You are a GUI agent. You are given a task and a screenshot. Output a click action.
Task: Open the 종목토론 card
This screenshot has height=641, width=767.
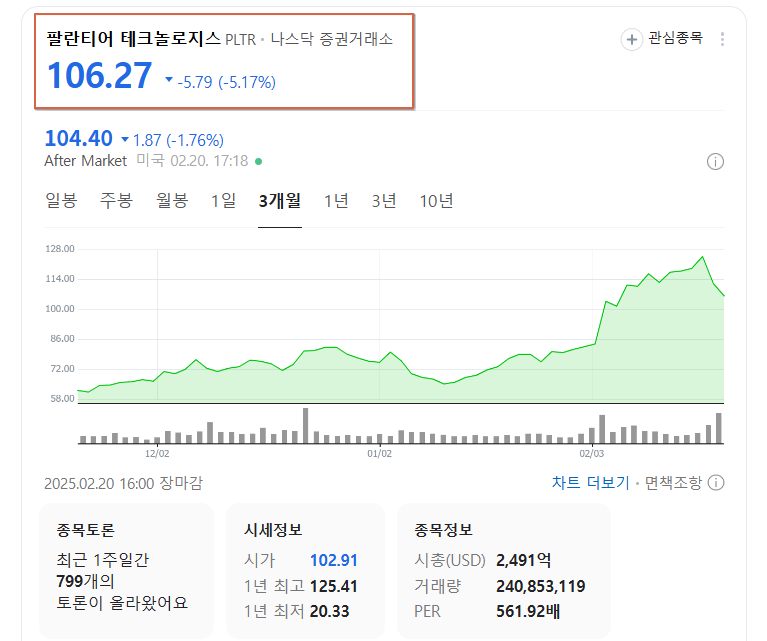pos(126,571)
